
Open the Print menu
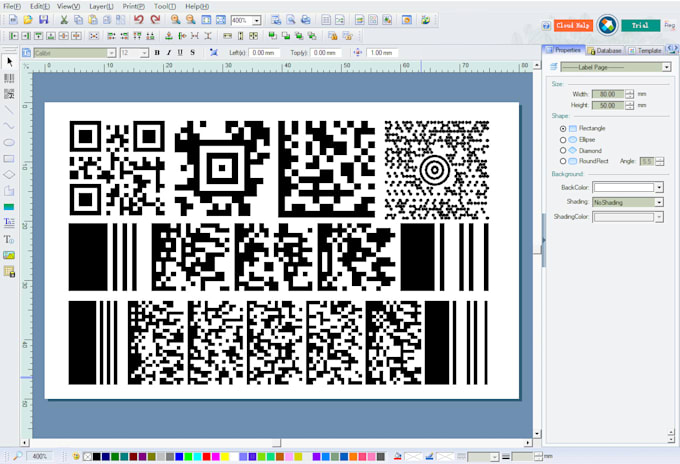pyautogui.click(x=134, y=7)
